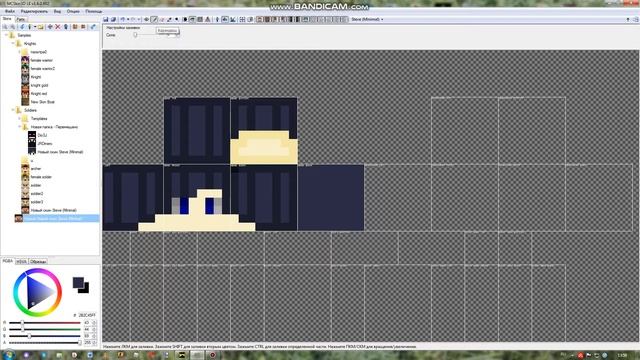The height and width of the screenshot is (360, 640).
Task: Upload the skin to Minecraft
Action: tap(93, 27)
